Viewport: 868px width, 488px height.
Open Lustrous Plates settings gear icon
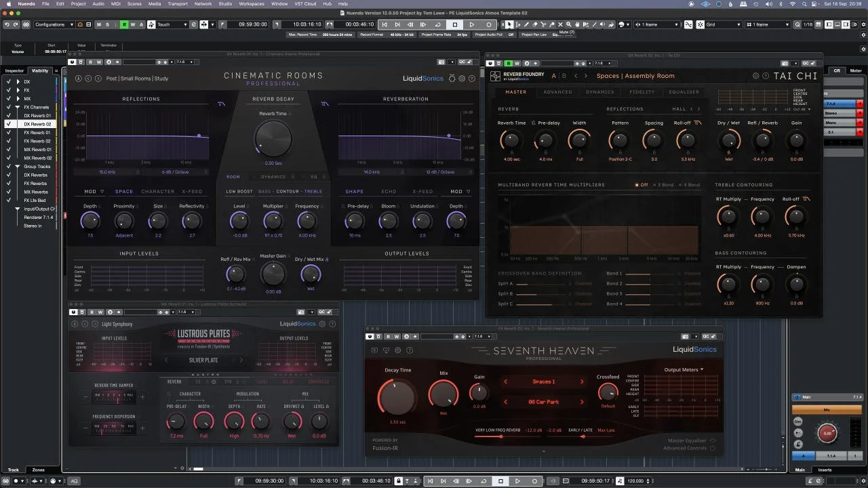pyautogui.click(x=322, y=324)
